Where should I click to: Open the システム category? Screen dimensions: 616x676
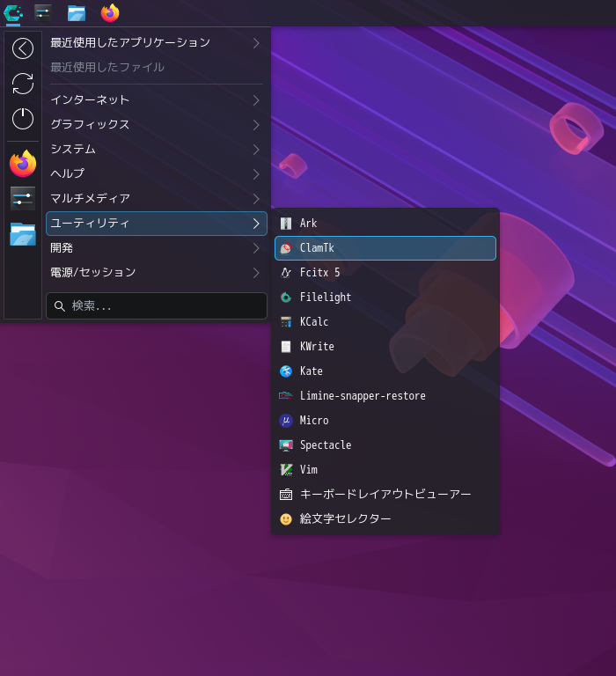pyautogui.click(x=157, y=149)
